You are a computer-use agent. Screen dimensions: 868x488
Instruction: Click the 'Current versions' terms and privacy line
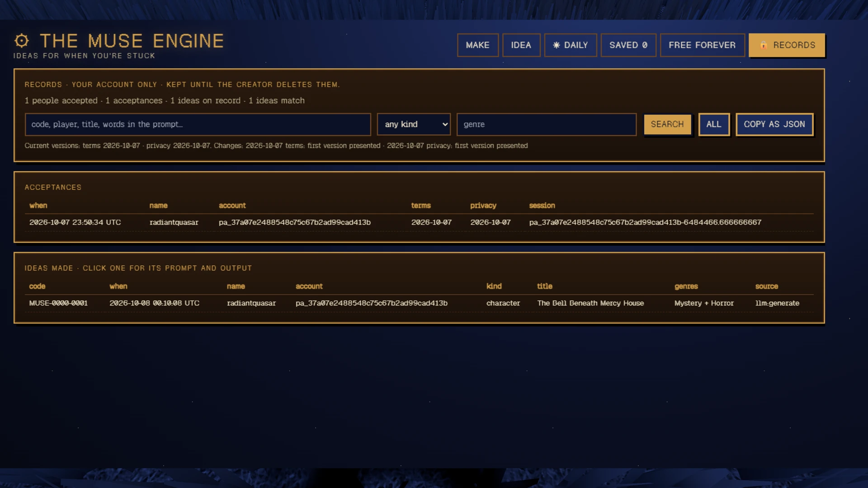[276, 145]
